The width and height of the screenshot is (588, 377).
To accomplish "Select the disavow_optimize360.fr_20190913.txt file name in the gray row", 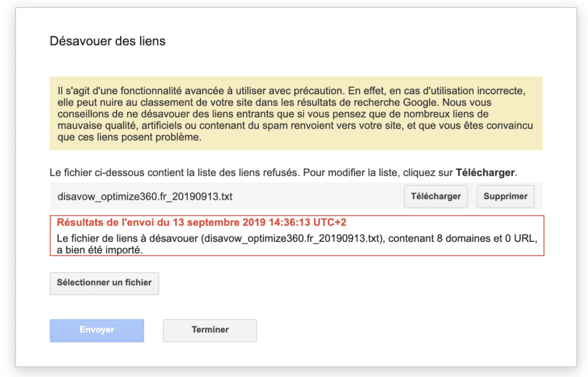I will coord(145,196).
